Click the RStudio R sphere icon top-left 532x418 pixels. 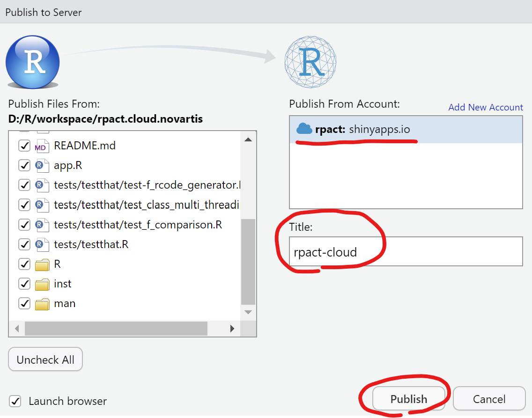point(32,62)
